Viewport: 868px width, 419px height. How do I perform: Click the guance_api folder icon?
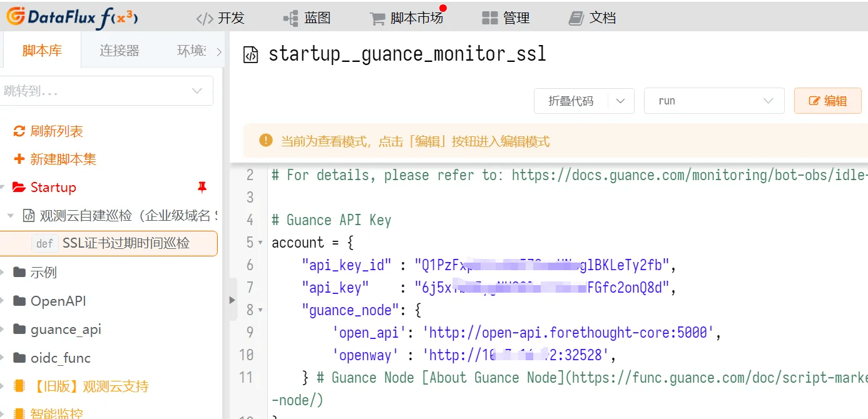click(19, 329)
